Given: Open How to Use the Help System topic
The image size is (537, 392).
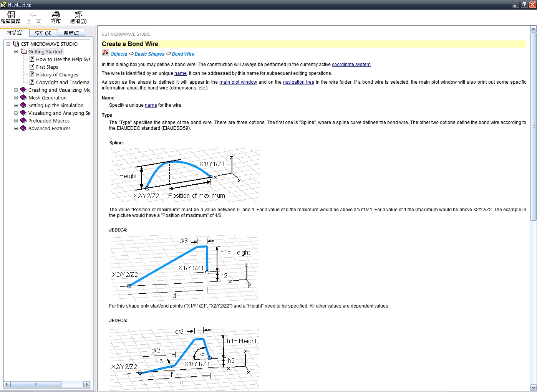Looking at the screenshot, I should click(63, 60).
